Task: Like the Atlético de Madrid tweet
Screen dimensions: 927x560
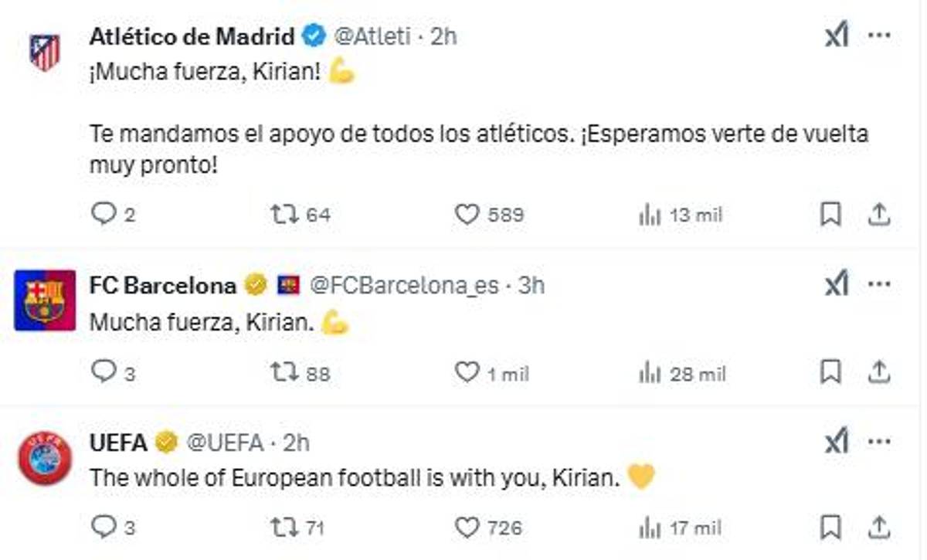Action: [x=467, y=214]
